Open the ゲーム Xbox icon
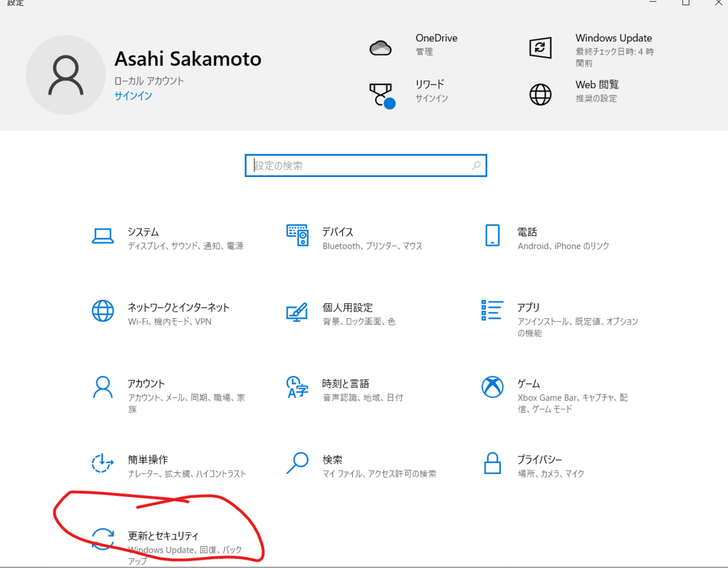The height and width of the screenshot is (568, 728). click(493, 387)
